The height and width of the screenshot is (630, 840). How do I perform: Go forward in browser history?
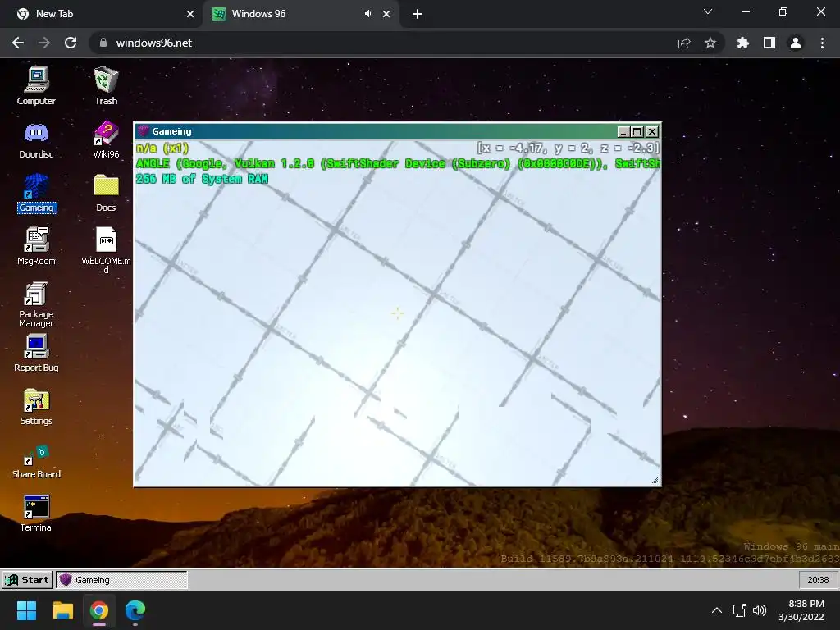coord(44,43)
